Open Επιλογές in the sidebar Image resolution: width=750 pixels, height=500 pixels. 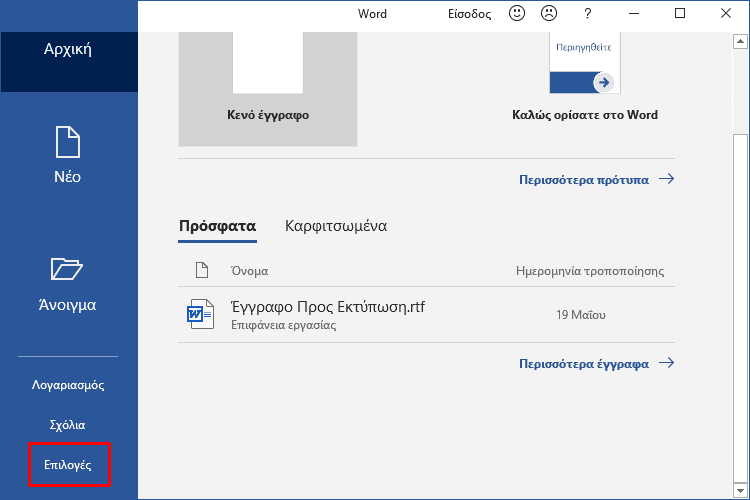[x=67, y=465]
